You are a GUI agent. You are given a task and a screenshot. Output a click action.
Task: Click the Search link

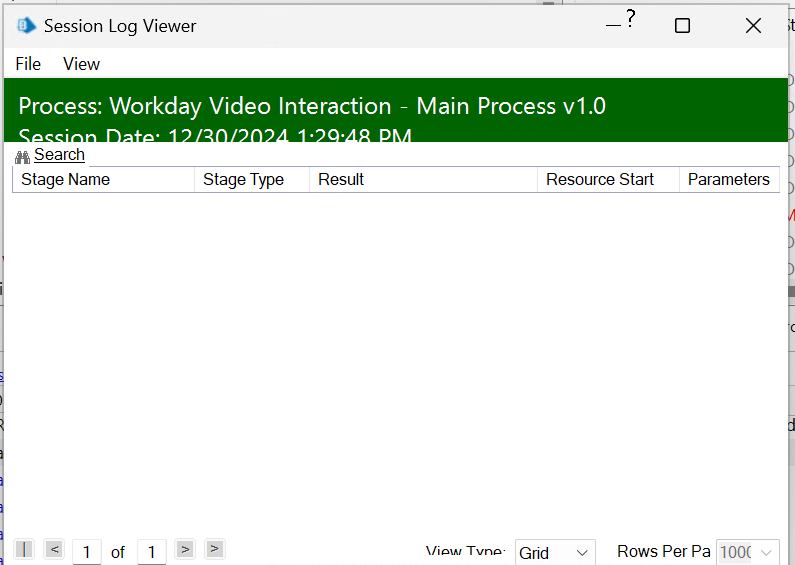tap(59, 155)
